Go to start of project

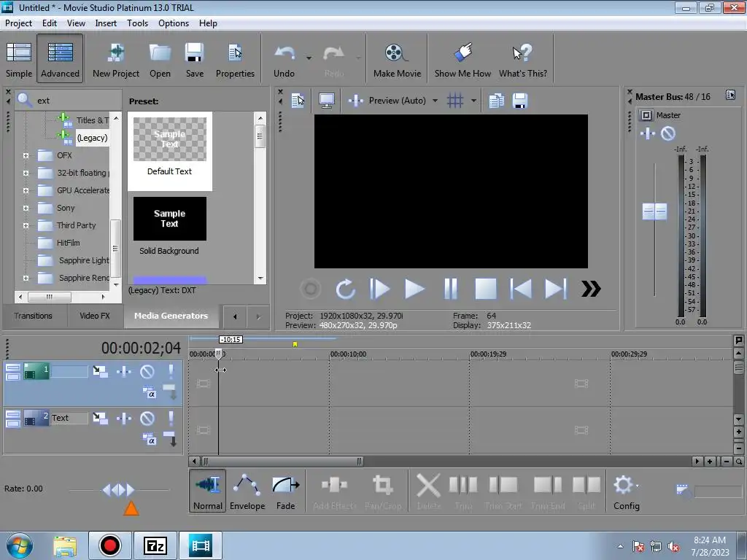coord(521,289)
